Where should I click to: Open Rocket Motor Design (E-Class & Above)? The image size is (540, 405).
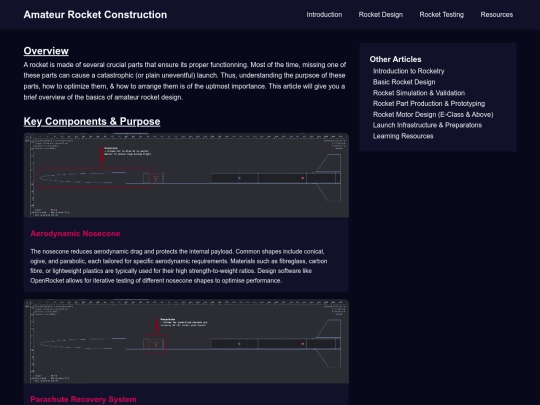click(x=433, y=114)
